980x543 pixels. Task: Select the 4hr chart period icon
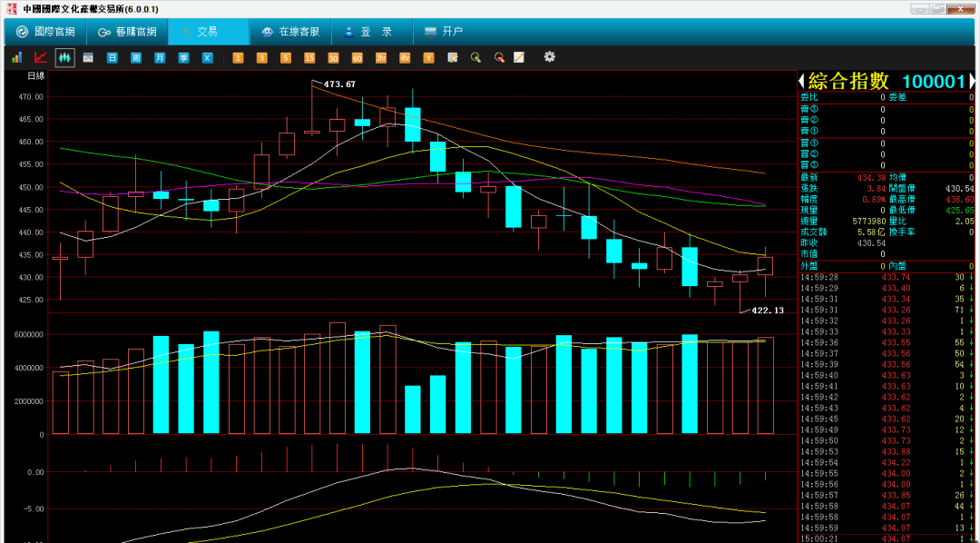(x=405, y=57)
